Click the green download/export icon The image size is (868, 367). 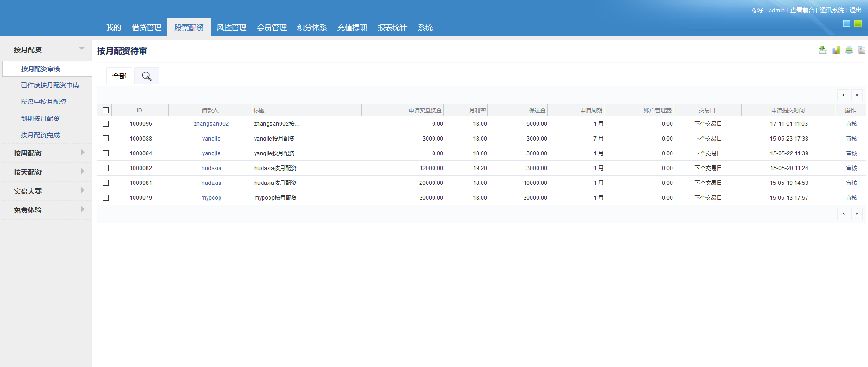pyautogui.click(x=823, y=50)
